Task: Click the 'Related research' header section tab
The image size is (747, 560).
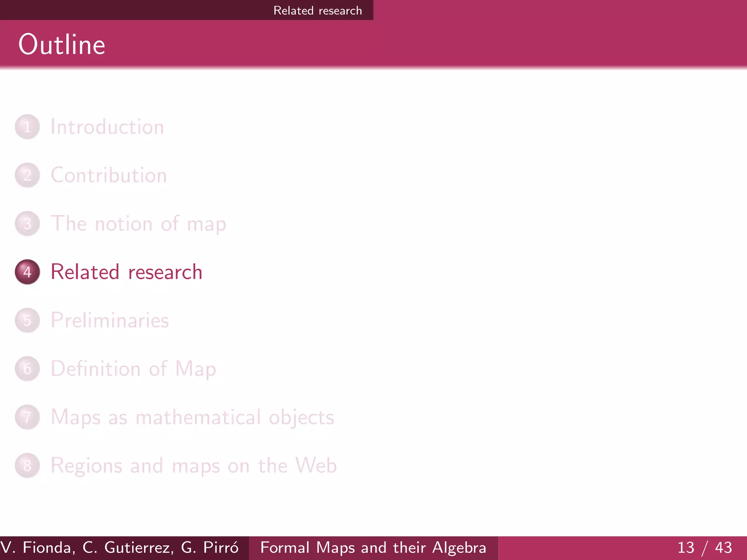Action: click(317, 11)
